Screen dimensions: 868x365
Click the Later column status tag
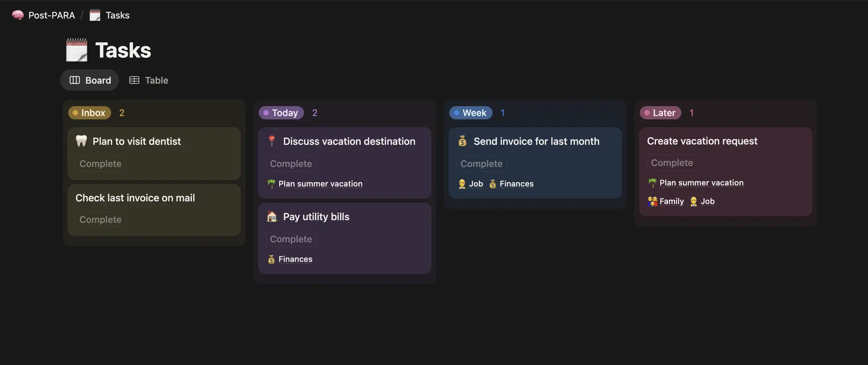660,113
